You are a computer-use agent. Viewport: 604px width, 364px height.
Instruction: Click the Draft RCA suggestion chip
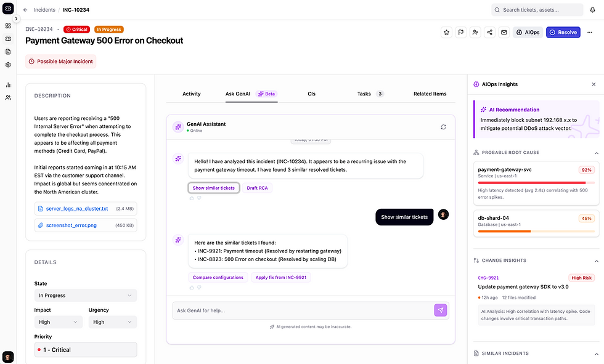pos(258,188)
